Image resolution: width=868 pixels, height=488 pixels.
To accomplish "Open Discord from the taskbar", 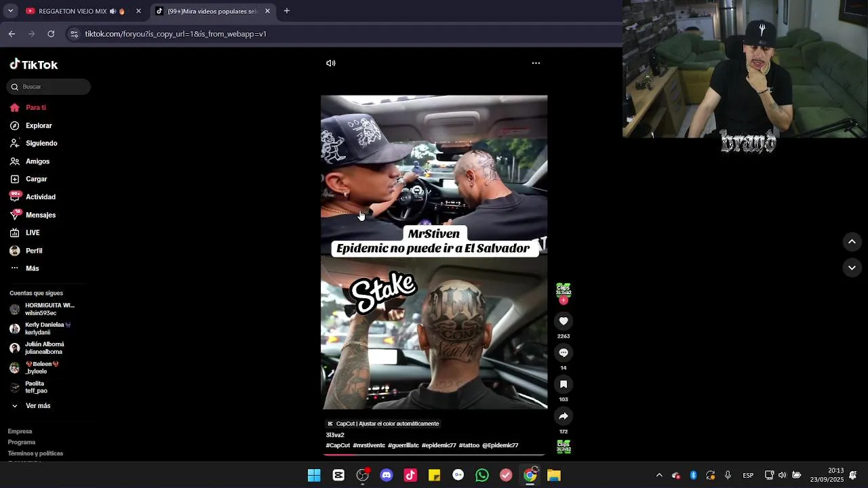I will click(387, 475).
